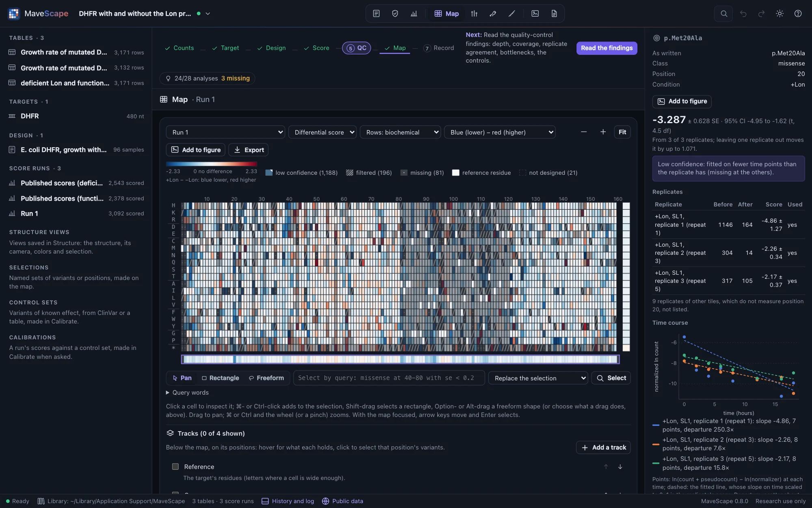Viewport: 812px width, 508px height.
Task: Open the Differential score dropdown
Action: coord(322,132)
